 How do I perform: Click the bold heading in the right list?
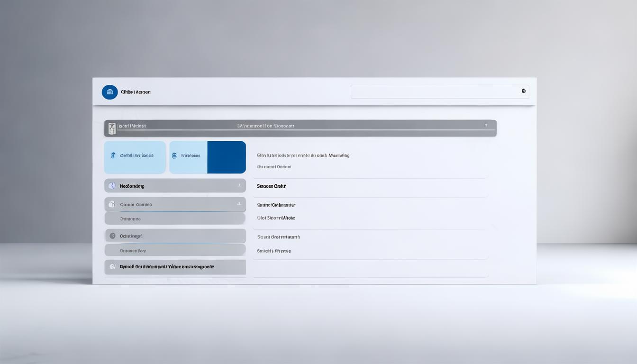(x=271, y=186)
